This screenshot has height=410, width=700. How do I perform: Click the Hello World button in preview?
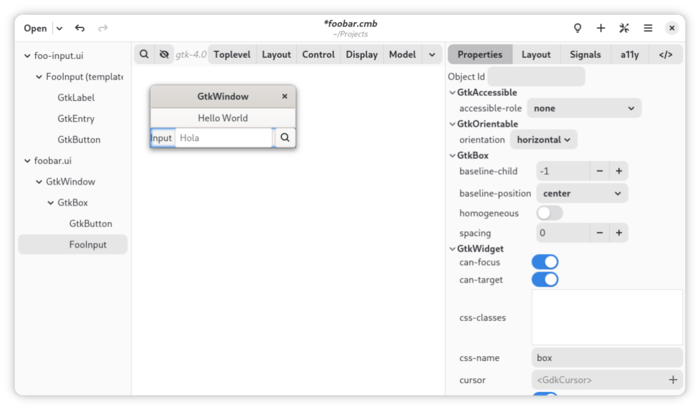click(x=223, y=118)
